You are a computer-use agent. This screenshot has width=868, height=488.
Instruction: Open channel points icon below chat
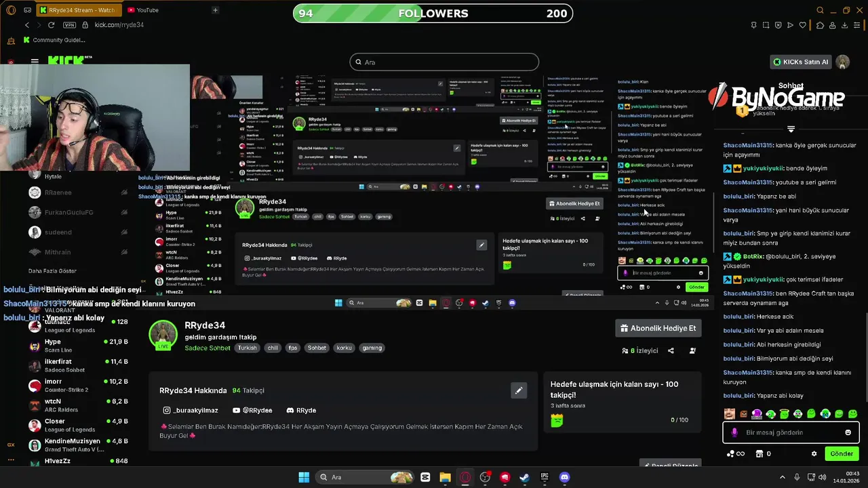click(735, 453)
